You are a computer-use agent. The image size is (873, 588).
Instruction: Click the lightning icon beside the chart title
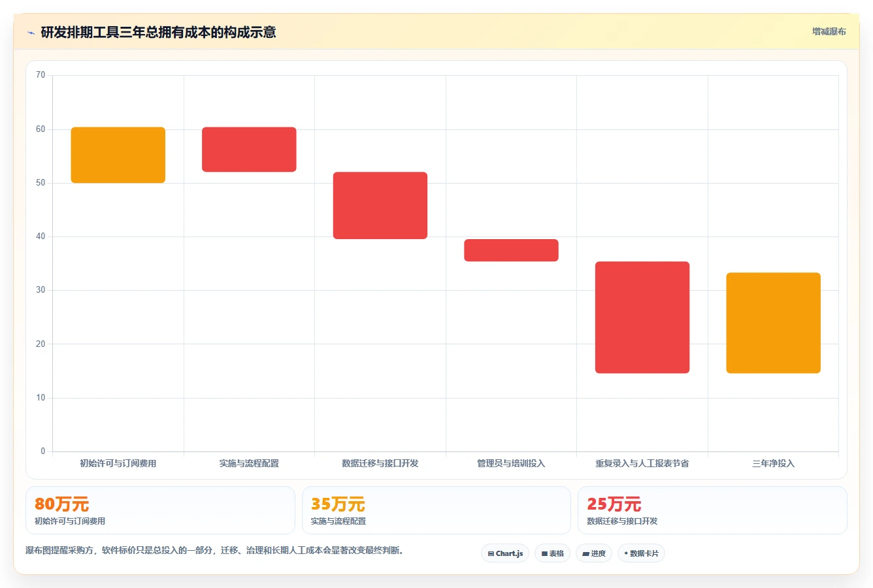tap(31, 32)
